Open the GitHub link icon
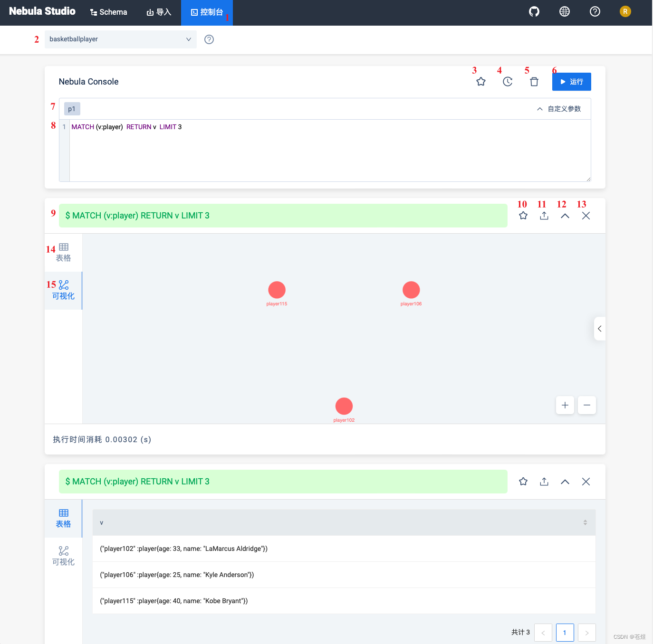653x644 pixels. tap(534, 11)
